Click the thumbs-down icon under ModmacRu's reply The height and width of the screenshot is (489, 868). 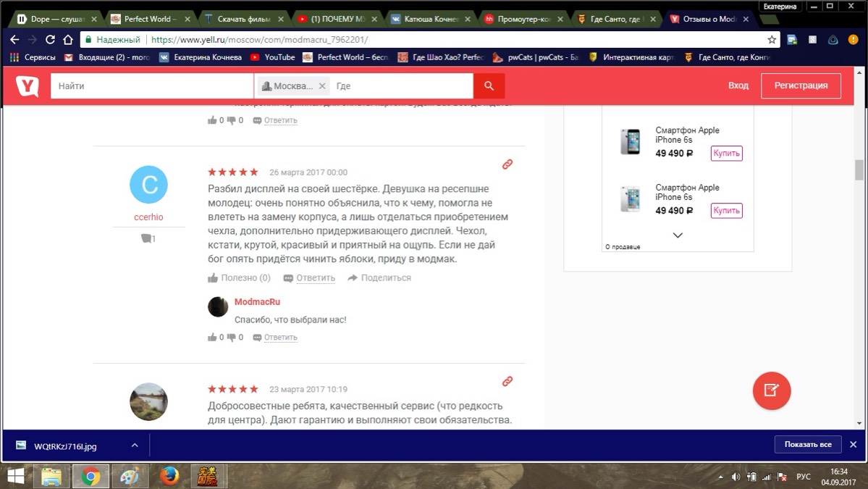click(232, 337)
